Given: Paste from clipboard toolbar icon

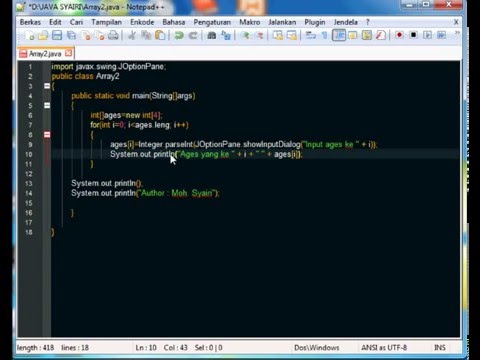Looking at the screenshot, I should (160, 35).
